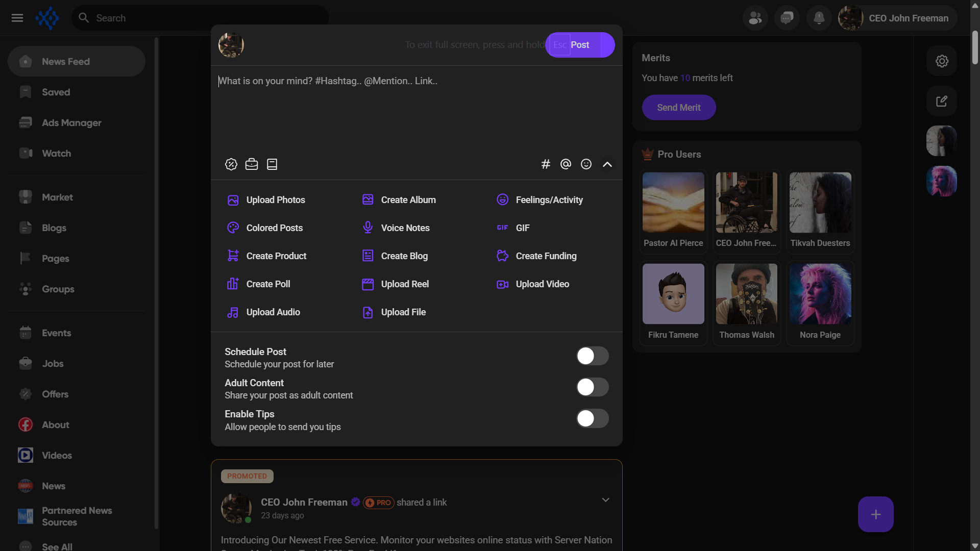The image size is (980, 551).
Task: Turn on Enable Tips switch
Action: tap(592, 418)
